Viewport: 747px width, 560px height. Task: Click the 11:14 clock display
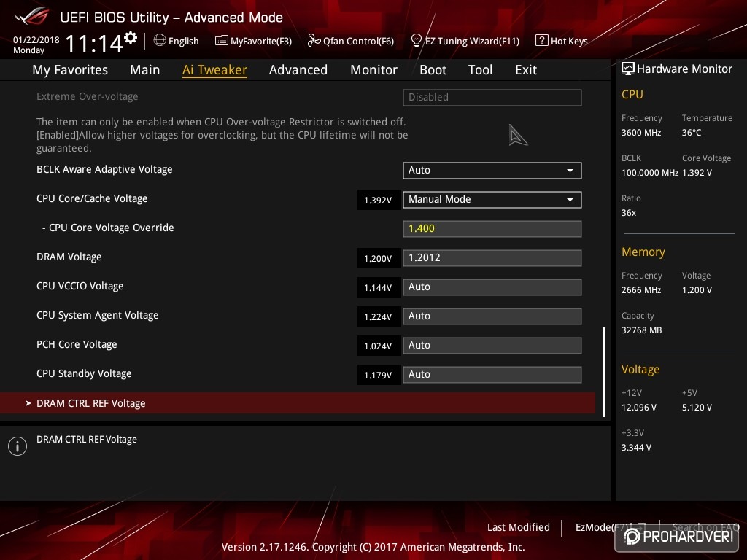(x=94, y=43)
